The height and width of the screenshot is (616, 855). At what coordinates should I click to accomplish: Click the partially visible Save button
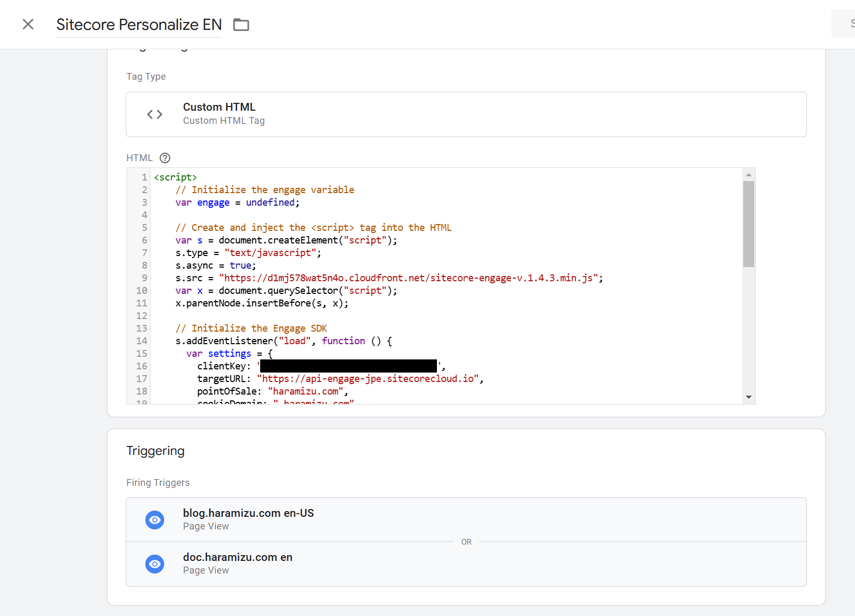(845, 24)
